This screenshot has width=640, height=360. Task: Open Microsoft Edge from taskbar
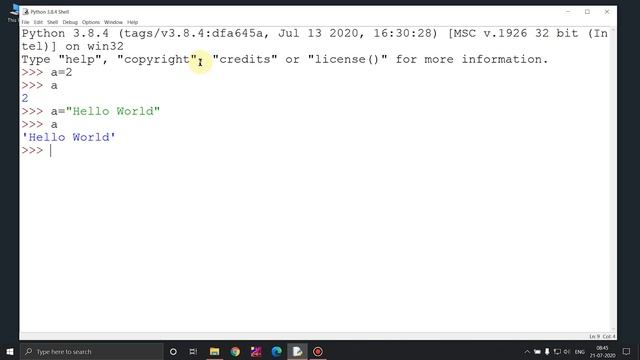277,351
